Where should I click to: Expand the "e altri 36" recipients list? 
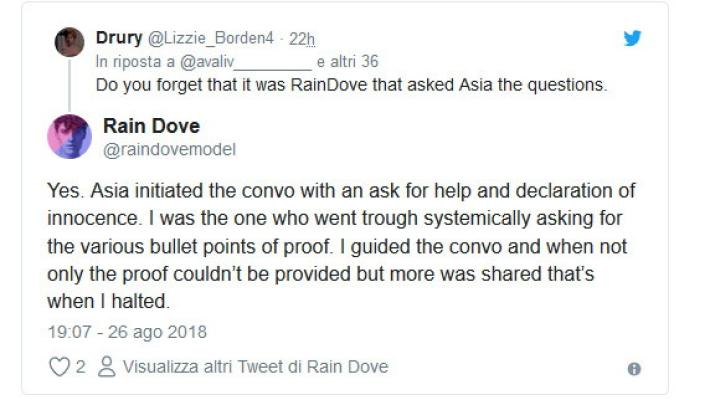coord(348,60)
